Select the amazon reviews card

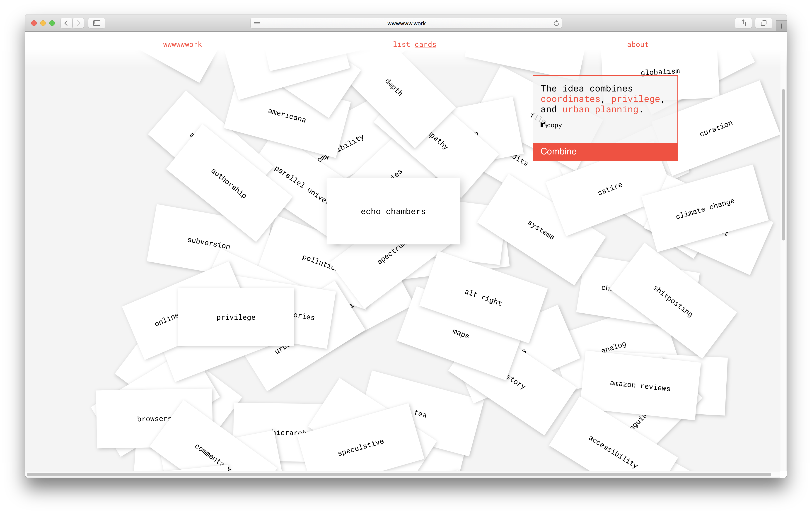pyautogui.click(x=640, y=386)
